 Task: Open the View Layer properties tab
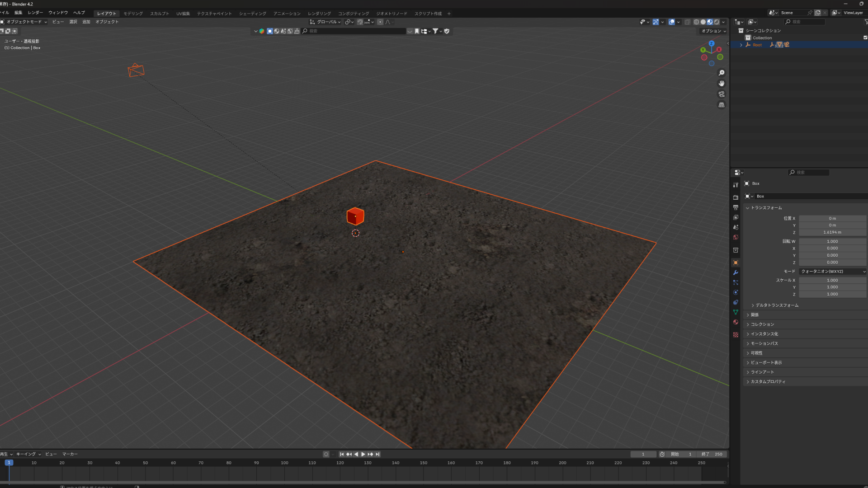pos(736,217)
